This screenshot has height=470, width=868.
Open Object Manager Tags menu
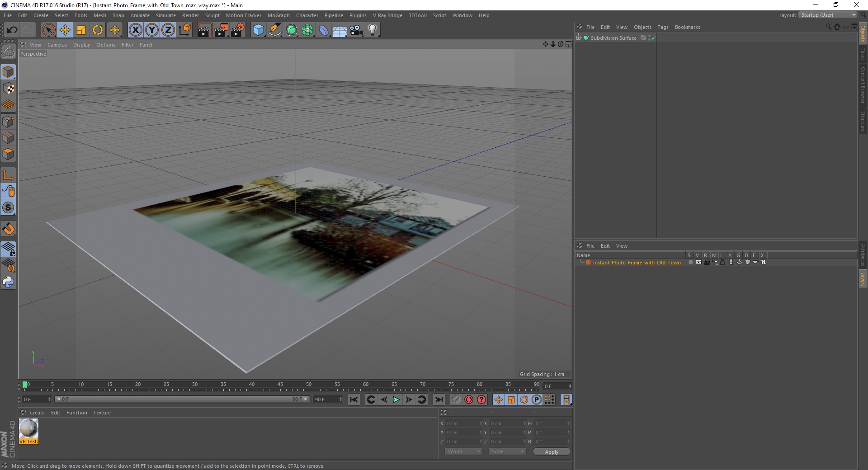(663, 27)
